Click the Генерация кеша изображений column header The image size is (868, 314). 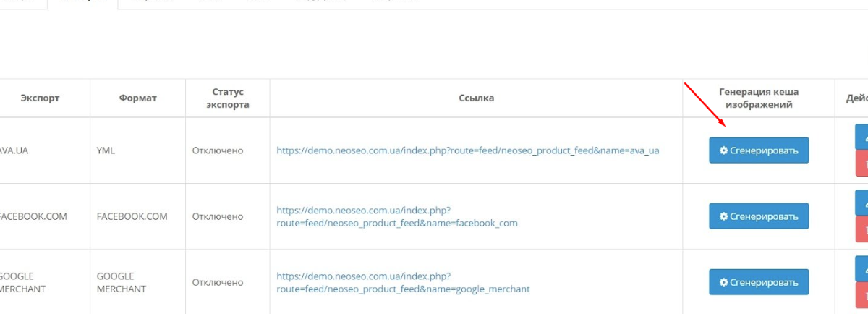coord(759,98)
